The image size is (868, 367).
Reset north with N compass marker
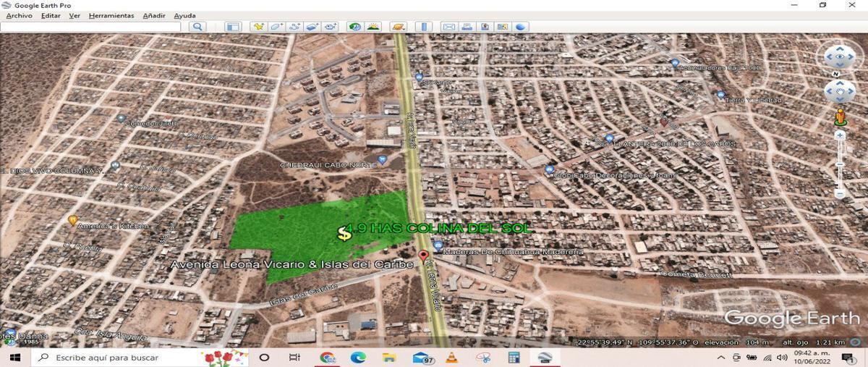tap(835, 74)
